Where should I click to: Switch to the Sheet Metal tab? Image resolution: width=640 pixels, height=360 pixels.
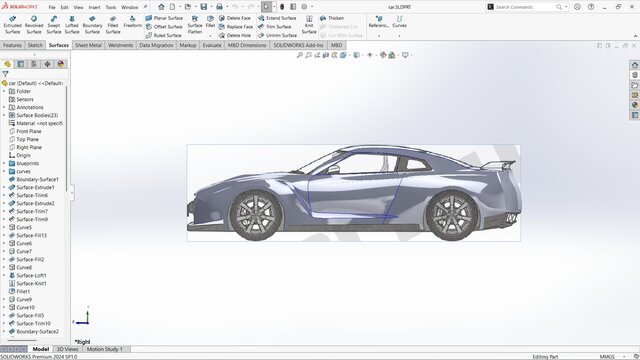(x=88, y=45)
